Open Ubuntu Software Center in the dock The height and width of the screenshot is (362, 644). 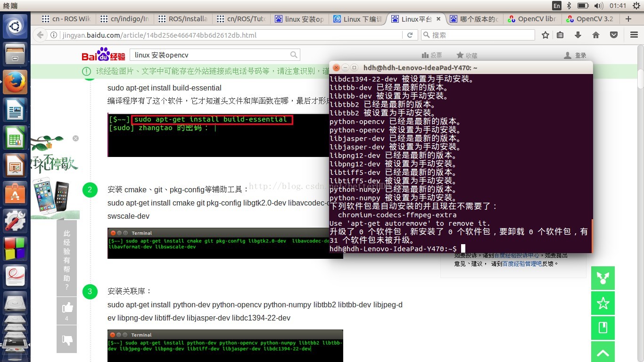pyautogui.click(x=15, y=193)
